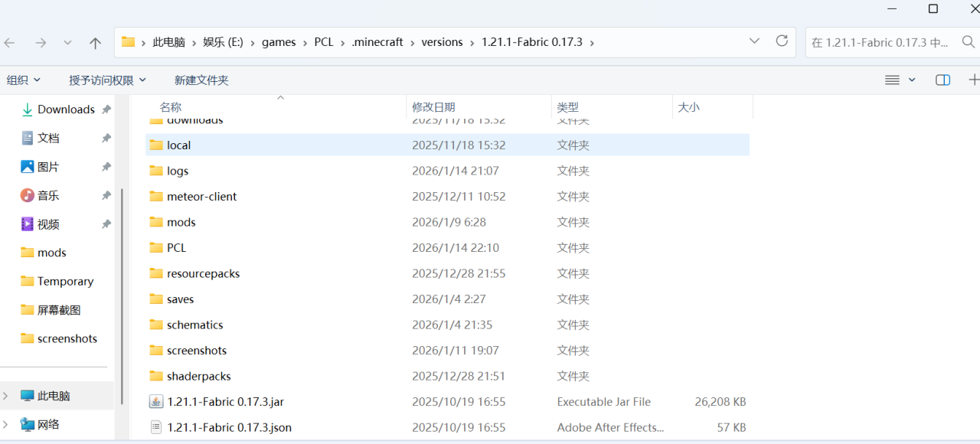980x444 pixels.
Task: Click the Refresh button in address bar
Action: point(782,41)
